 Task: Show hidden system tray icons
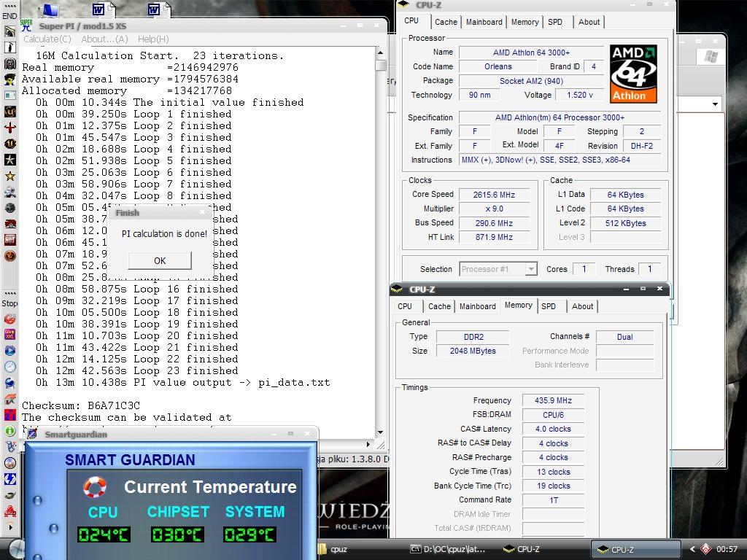click(x=693, y=549)
